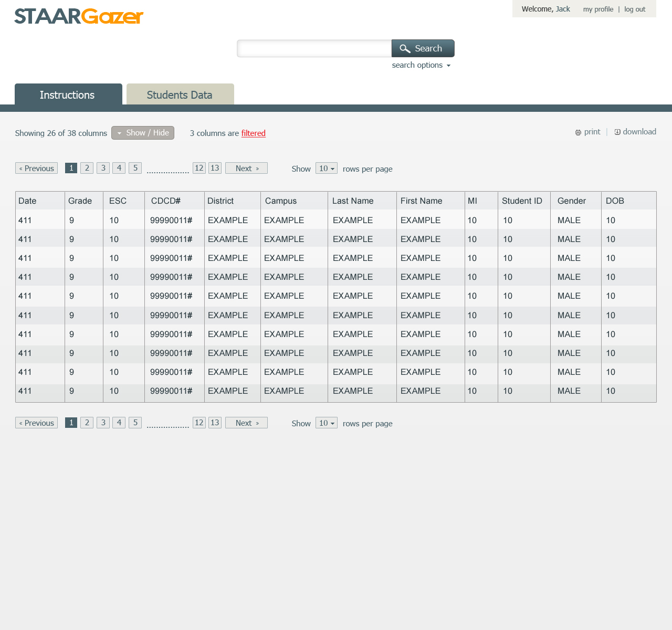
Task: Click the bottom Previous page button
Action: click(36, 423)
